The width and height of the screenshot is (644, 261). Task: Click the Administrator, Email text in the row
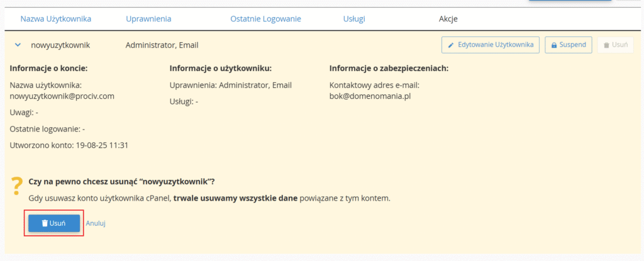162,45
